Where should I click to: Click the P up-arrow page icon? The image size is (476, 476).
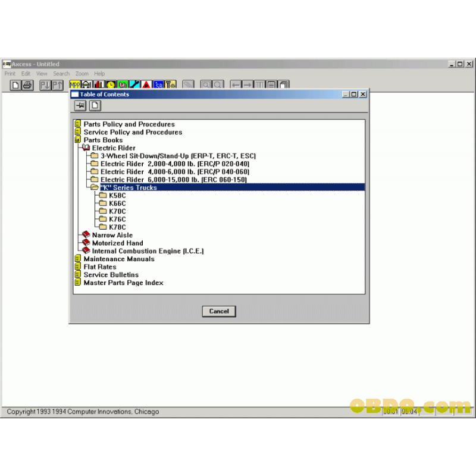[x=58, y=85]
